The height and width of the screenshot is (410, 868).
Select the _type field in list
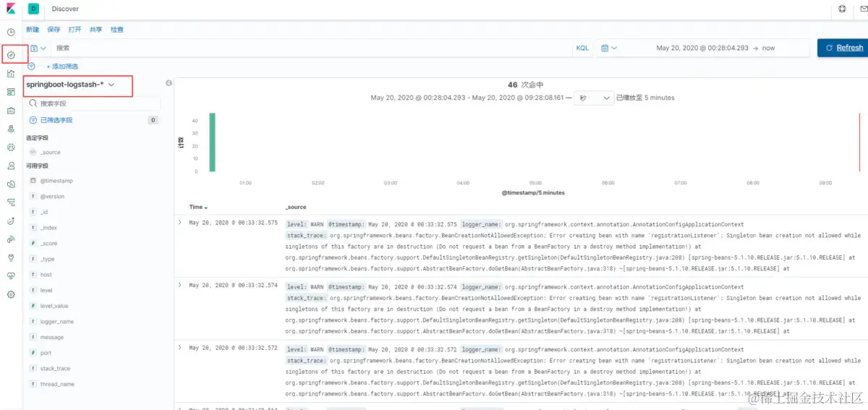point(47,259)
